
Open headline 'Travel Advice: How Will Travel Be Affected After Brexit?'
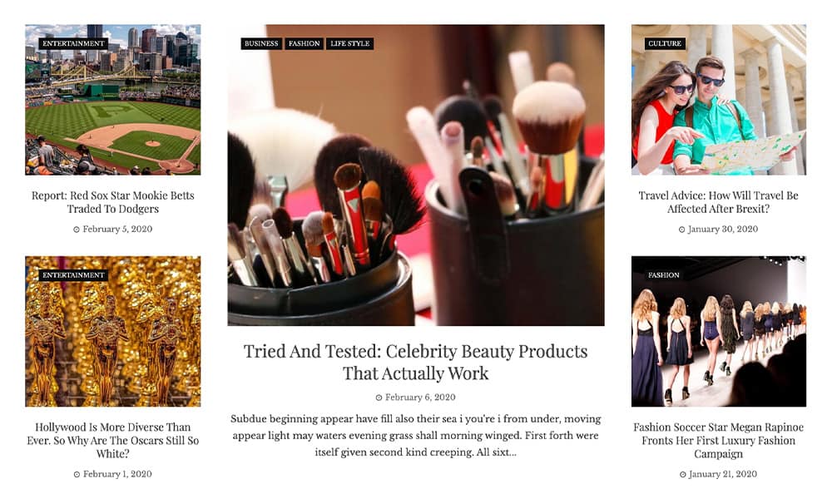click(x=719, y=202)
